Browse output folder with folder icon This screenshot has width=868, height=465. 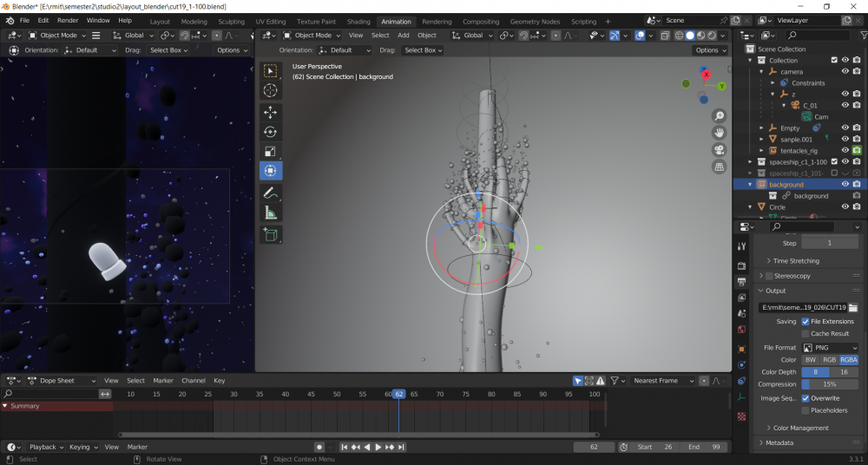coord(853,307)
